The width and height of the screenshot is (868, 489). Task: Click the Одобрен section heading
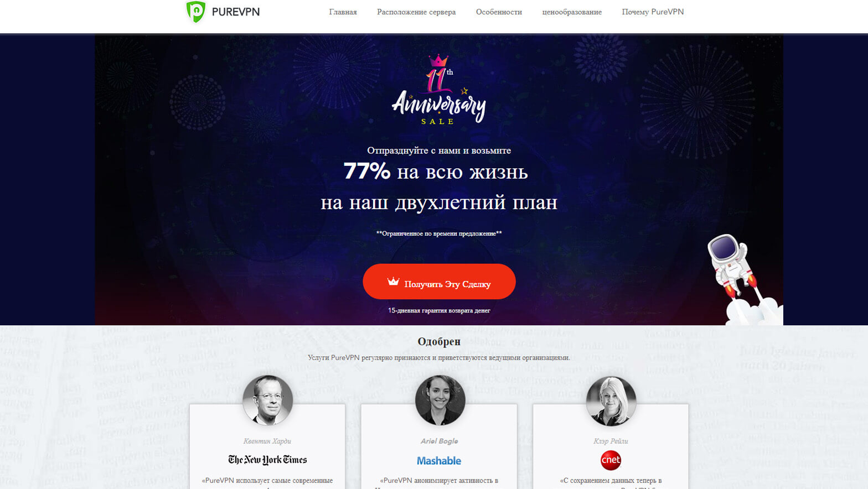point(439,341)
